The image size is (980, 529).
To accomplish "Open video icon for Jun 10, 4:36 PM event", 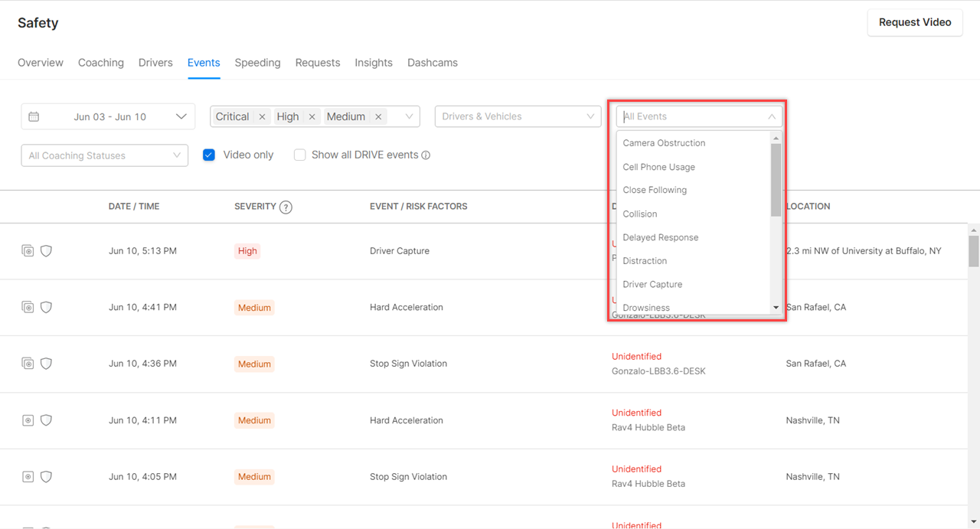I will pos(28,364).
